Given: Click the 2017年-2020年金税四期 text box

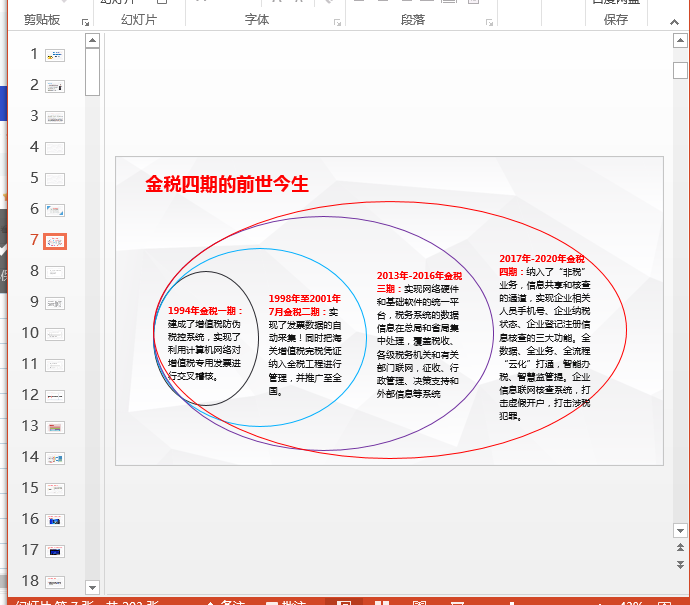Looking at the screenshot, I should [544, 337].
